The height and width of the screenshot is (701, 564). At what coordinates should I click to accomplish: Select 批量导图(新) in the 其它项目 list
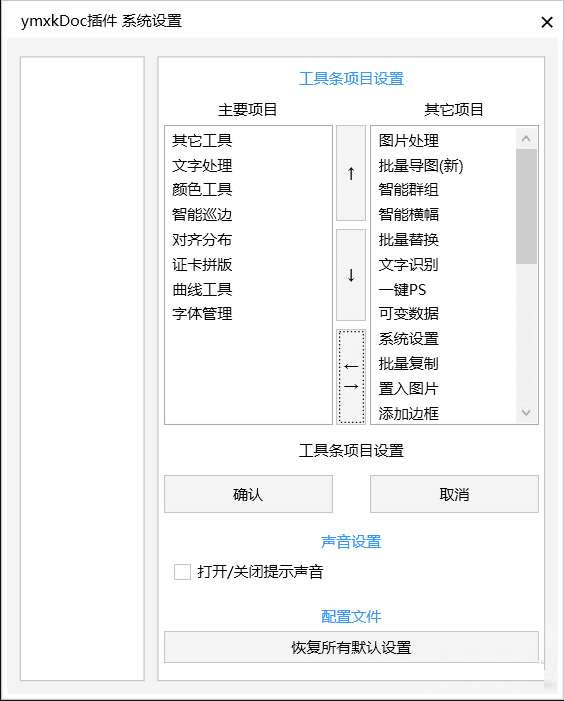tap(421, 166)
